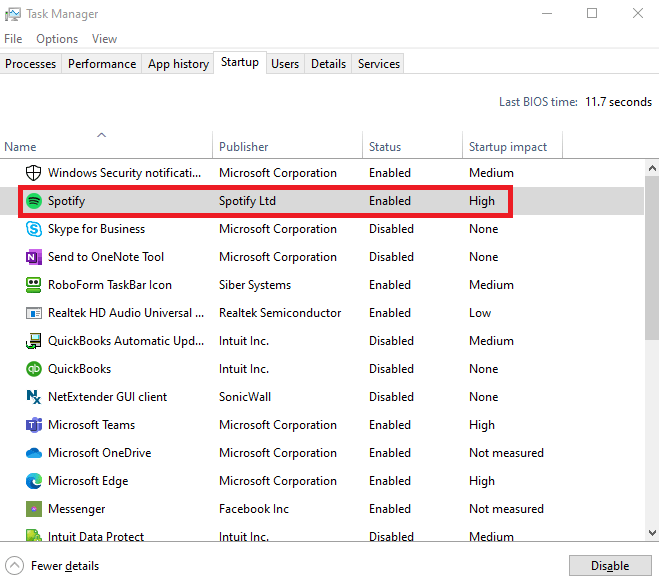Click the green QuickBooks icon
The height and width of the screenshot is (588, 659).
tap(34, 369)
